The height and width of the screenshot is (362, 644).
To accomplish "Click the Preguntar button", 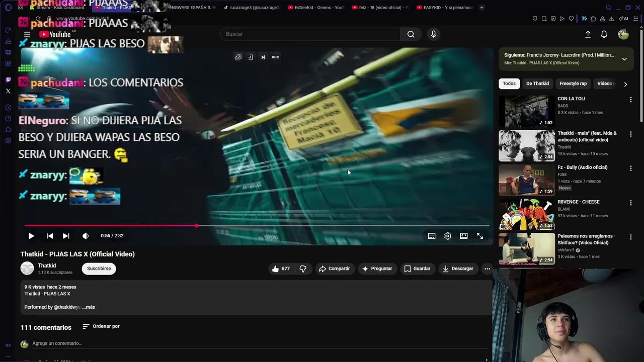I will [377, 269].
